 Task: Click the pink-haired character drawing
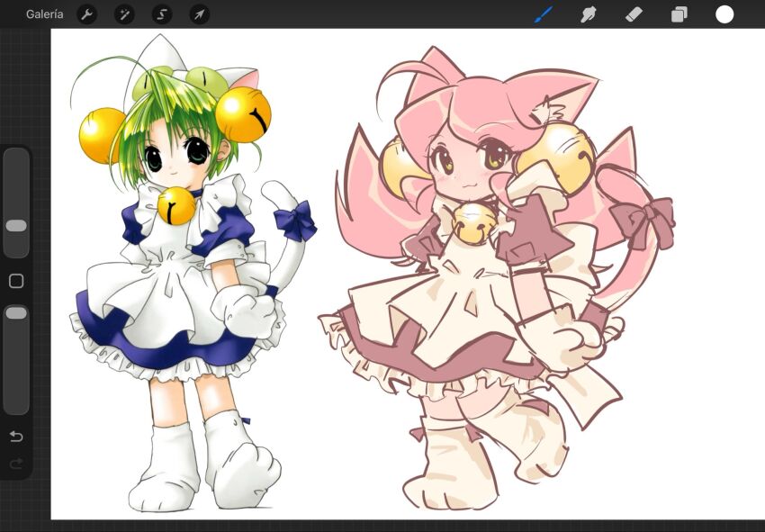tap(495, 278)
